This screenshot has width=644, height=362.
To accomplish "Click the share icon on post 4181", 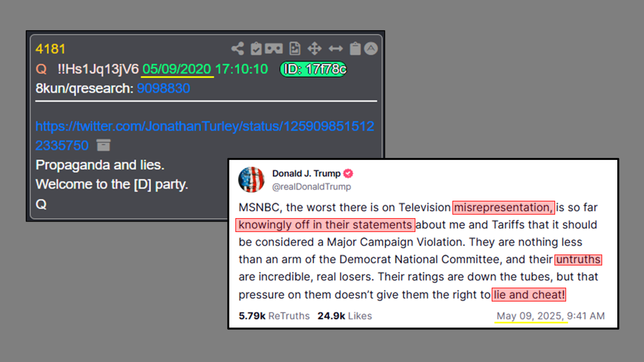I will pyautogui.click(x=237, y=49).
